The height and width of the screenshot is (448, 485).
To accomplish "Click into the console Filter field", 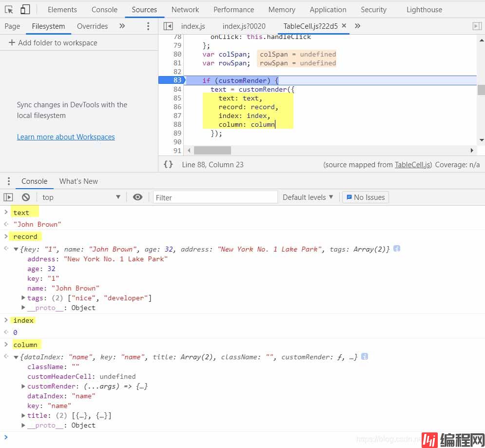I will [215, 197].
